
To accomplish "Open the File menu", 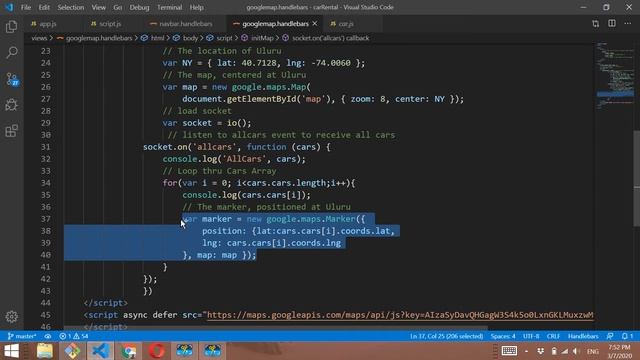I will point(26,7).
